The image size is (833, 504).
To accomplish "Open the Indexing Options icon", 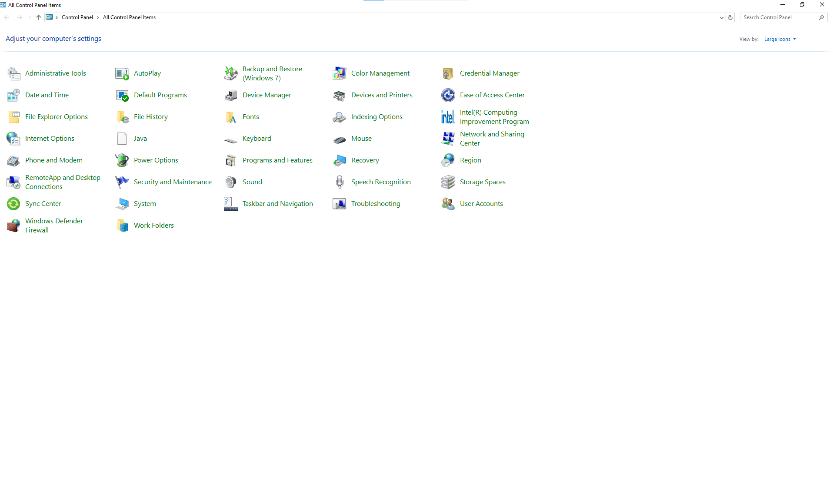I will coord(340,117).
